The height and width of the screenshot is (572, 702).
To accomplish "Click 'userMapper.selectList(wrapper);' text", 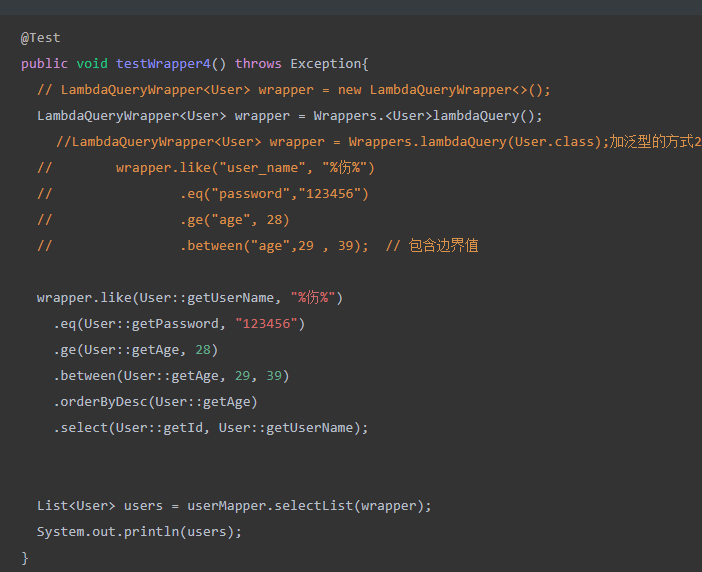I will (309, 505).
